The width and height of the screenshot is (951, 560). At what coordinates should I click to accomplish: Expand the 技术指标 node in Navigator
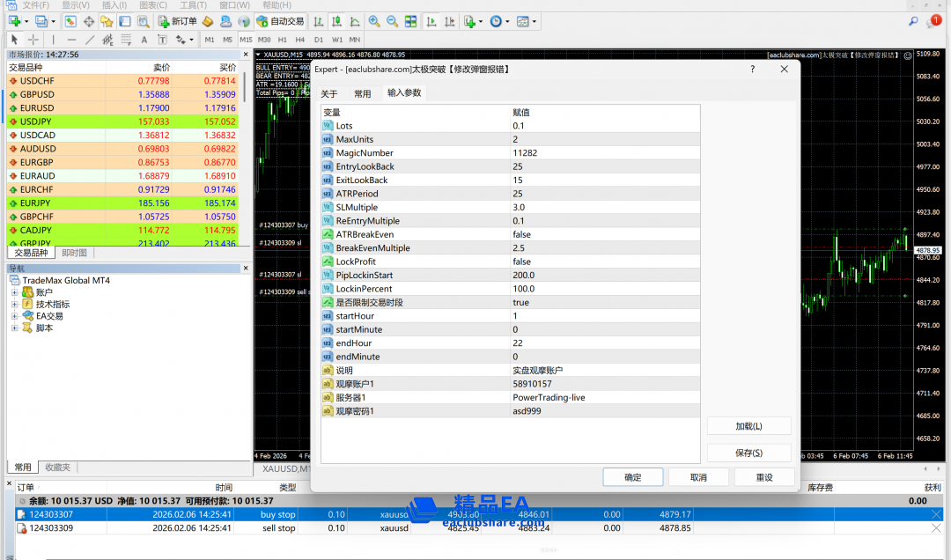(15, 304)
